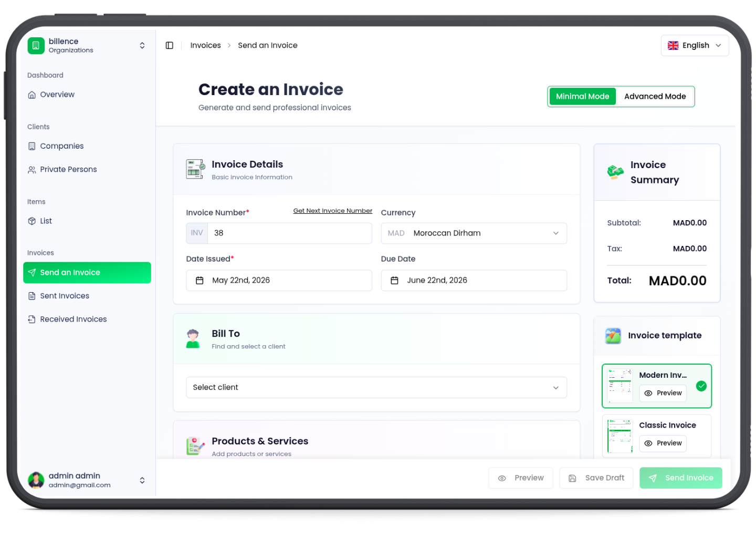
Task: Click the Select client chevron arrow
Action: (556, 388)
